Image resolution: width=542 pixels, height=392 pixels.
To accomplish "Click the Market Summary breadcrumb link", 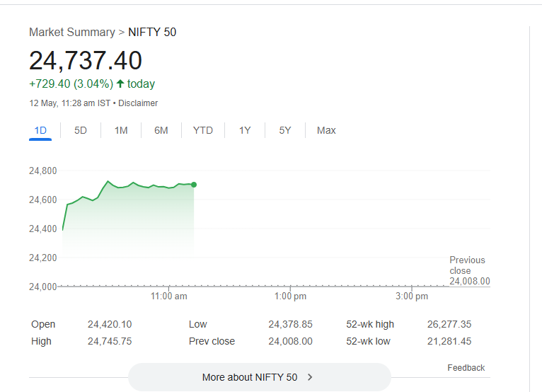I will coord(72,32).
